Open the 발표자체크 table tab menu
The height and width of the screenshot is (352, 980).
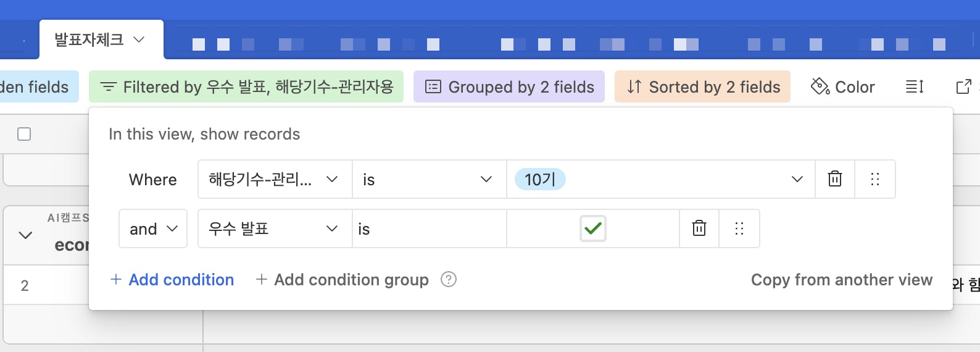[x=101, y=40]
